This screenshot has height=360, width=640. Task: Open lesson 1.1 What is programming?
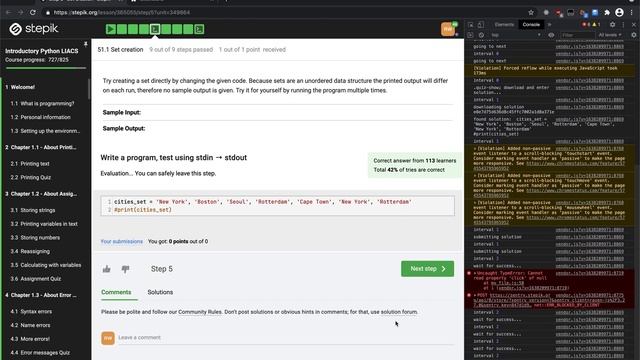pos(42,104)
